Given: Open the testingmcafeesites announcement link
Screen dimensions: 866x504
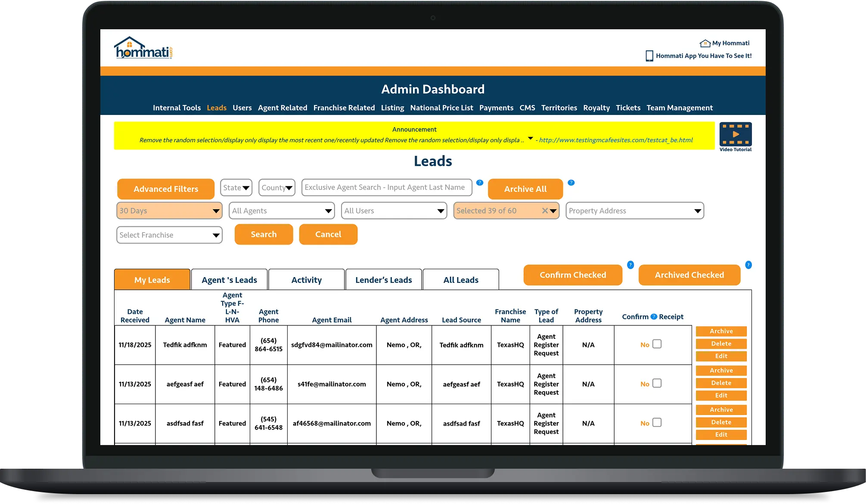Looking at the screenshot, I should [x=615, y=140].
